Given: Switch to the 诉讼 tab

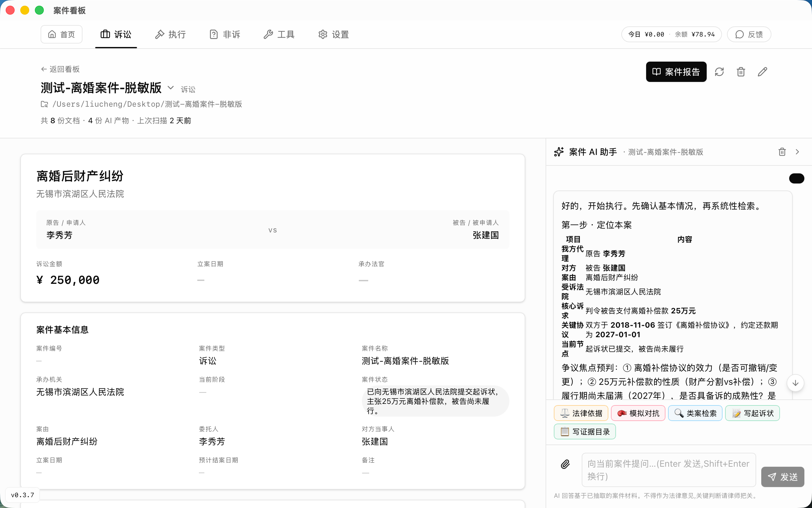Looking at the screenshot, I should pyautogui.click(x=116, y=34).
